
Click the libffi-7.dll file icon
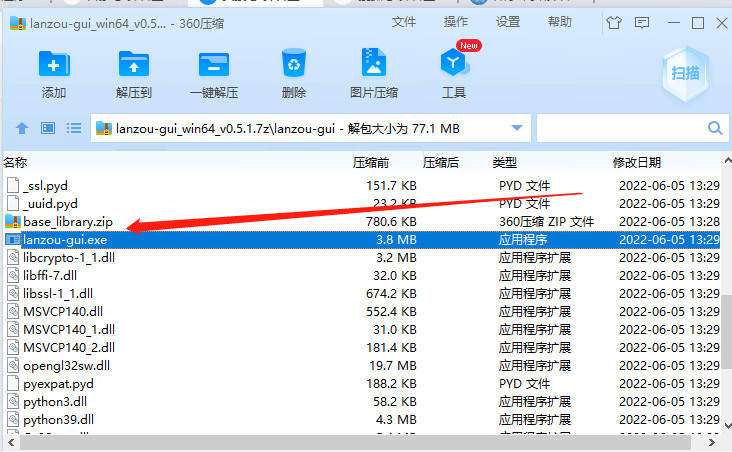tap(13, 275)
